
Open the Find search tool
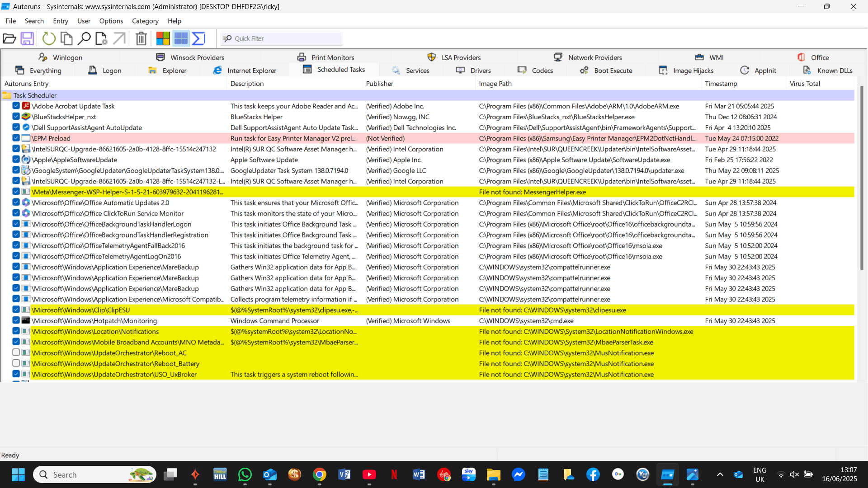coord(84,38)
